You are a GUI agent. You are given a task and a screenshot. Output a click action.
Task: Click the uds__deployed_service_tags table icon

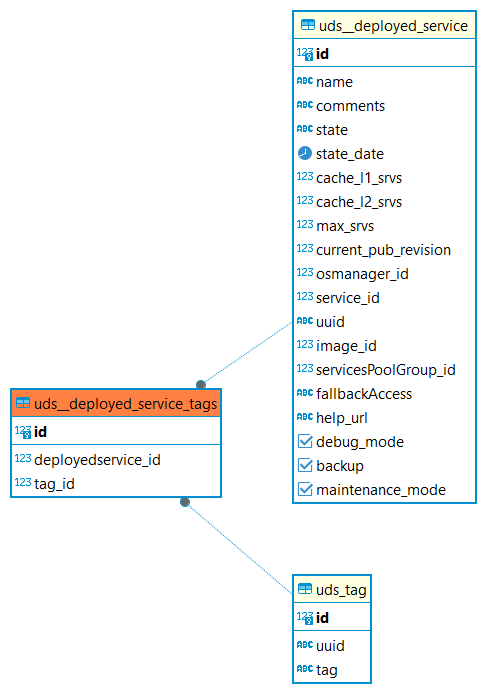coord(23,403)
